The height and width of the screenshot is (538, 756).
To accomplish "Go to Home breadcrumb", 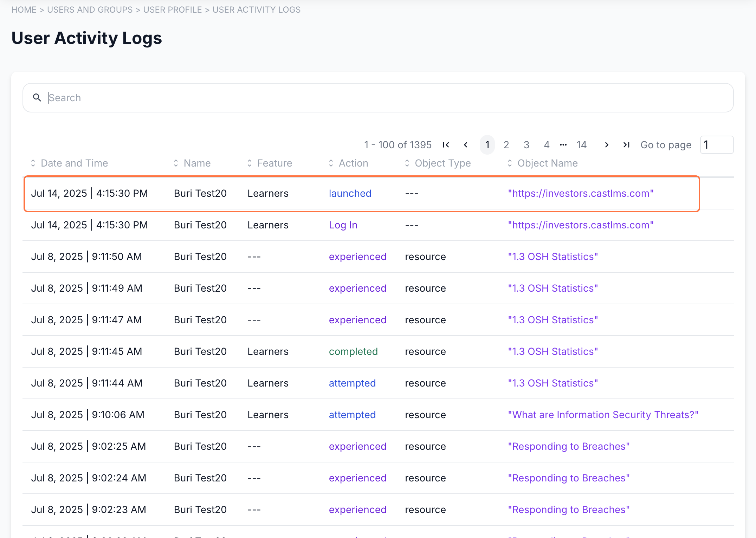I will tap(24, 9).
